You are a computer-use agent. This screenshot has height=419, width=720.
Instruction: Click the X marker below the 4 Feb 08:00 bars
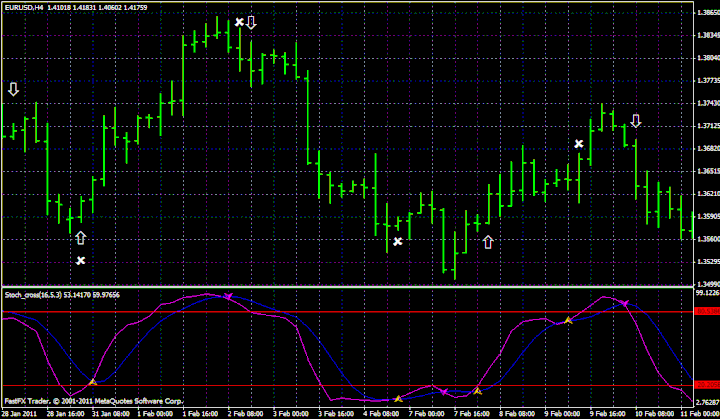(x=398, y=241)
